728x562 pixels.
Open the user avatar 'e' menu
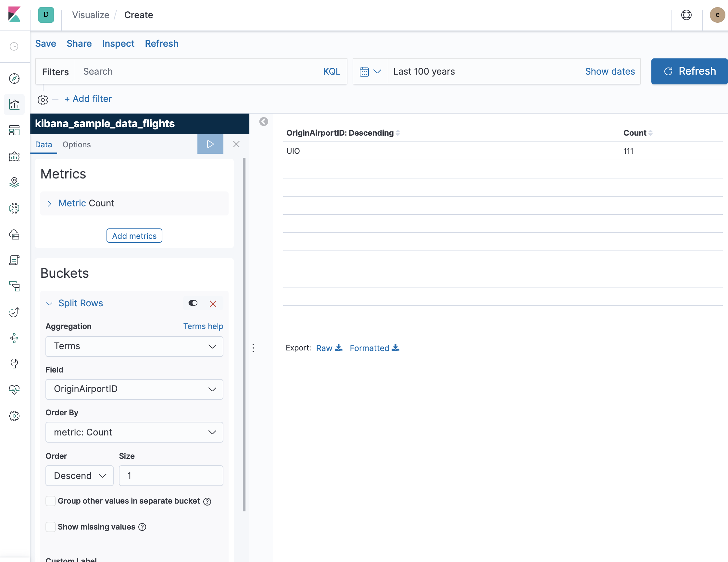717,15
